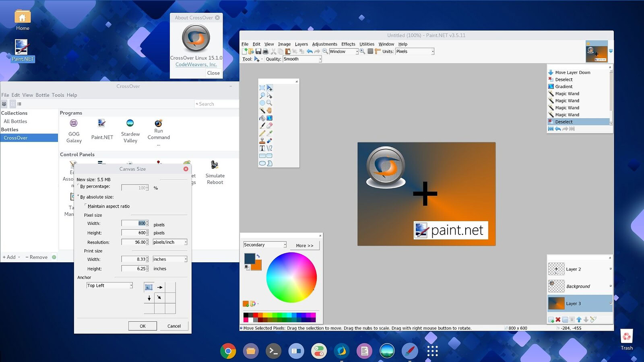
Task: Move layer up with blue arrow
Action: pos(579,320)
